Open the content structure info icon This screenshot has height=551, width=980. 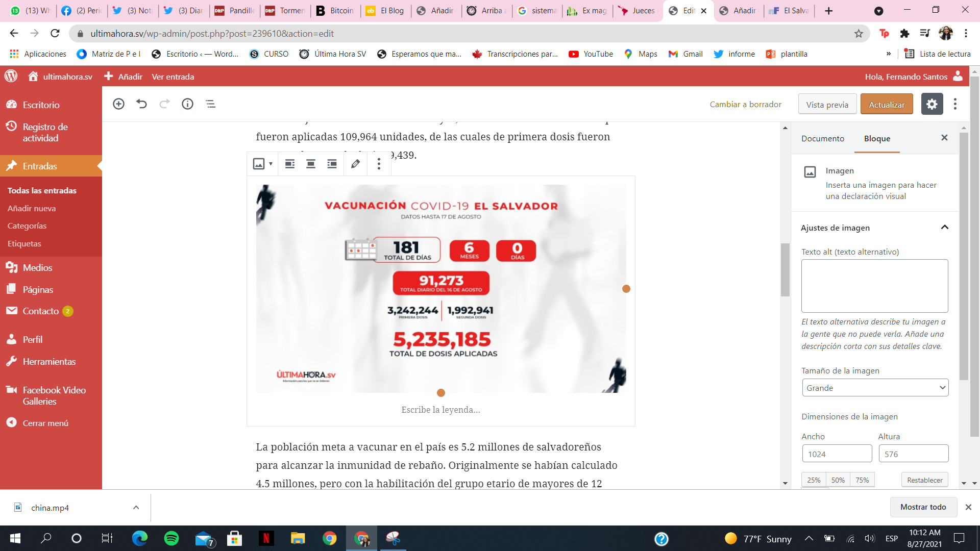pos(187,104)
